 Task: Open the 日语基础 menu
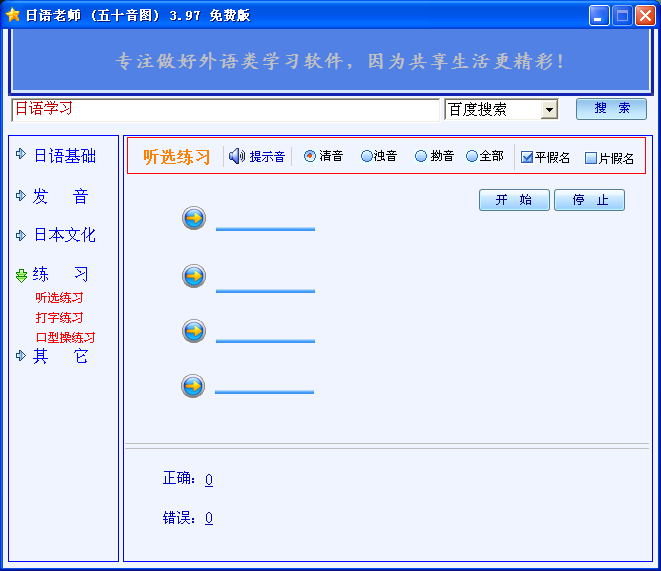click(x=65, y=155)
